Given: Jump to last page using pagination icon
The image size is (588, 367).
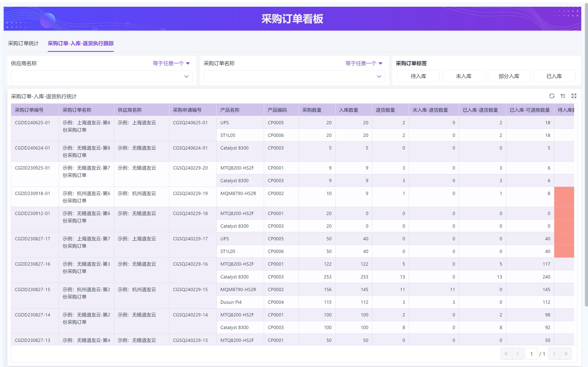Looking at the screenshot, I should (566, 354).
